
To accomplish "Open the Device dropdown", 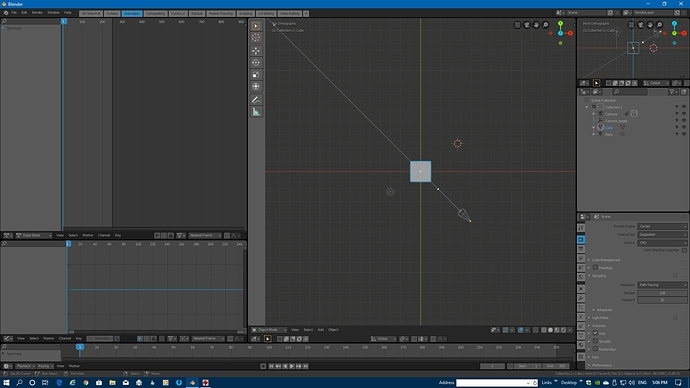I will pyautogui.click(x=662, y=243).
